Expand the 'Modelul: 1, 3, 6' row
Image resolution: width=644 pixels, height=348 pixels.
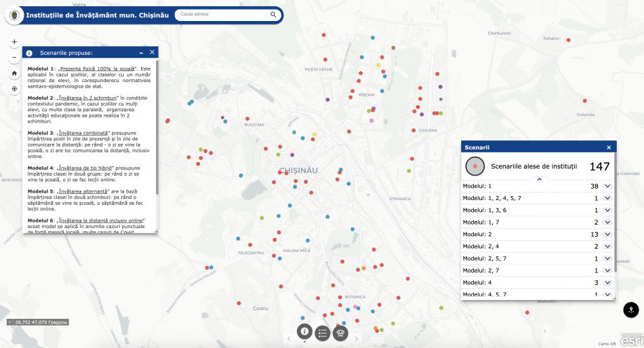(607, 210)
